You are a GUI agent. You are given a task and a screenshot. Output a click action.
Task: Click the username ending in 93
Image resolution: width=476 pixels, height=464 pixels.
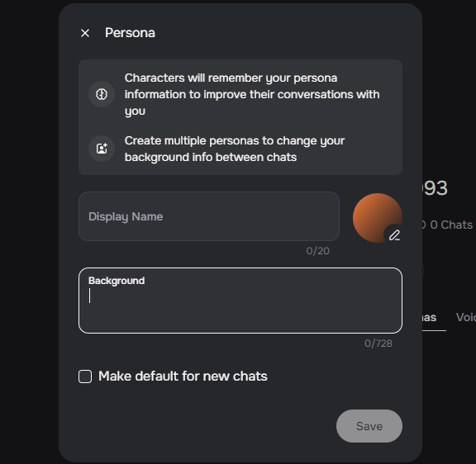[435, 188]
